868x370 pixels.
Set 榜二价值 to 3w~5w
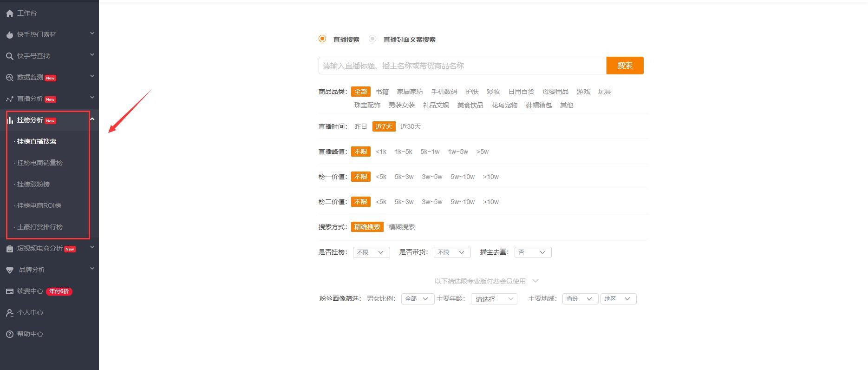coord(432,202)
